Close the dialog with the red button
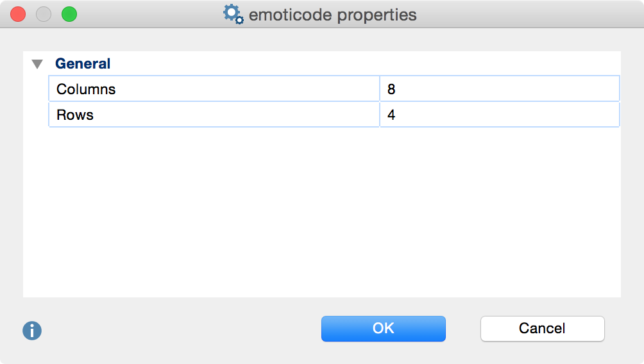 coord(18,14)
